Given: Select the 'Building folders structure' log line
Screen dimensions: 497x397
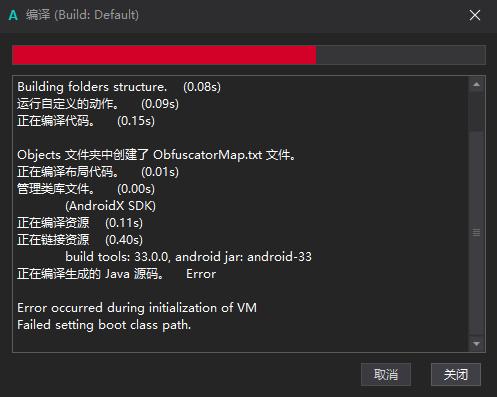Looking at the screenshot, I should 119,87.
